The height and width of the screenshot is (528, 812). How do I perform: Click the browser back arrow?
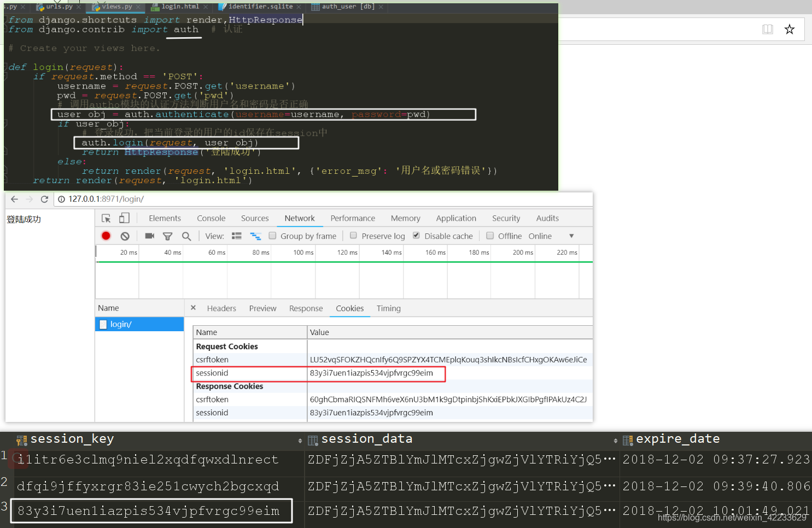coord(15,199)
